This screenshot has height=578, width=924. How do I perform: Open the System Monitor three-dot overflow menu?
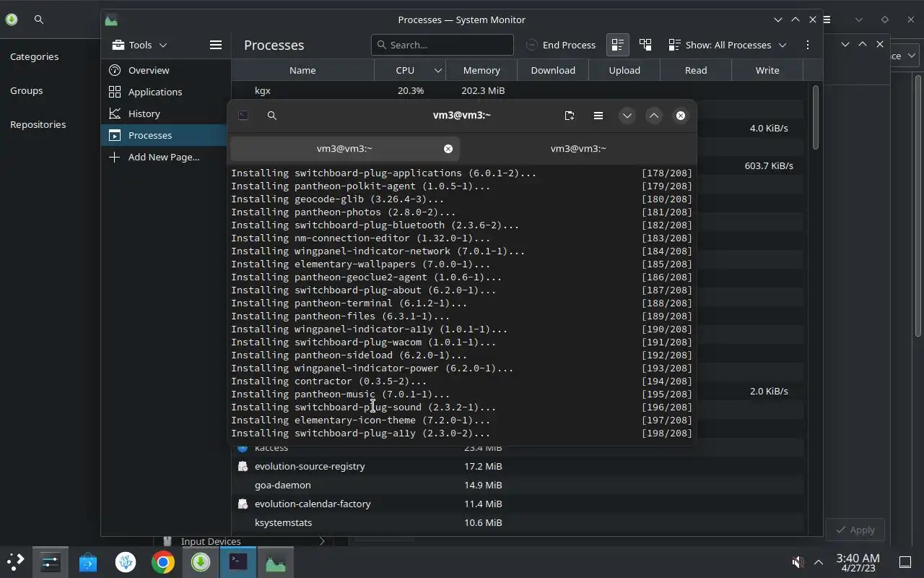tap(807, 45)
